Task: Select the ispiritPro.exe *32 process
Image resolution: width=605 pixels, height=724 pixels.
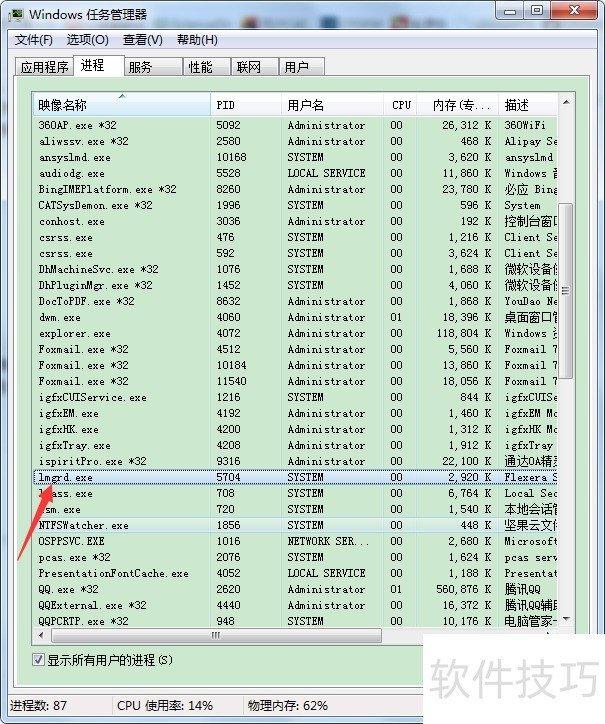Action: (x=295, y=461)
